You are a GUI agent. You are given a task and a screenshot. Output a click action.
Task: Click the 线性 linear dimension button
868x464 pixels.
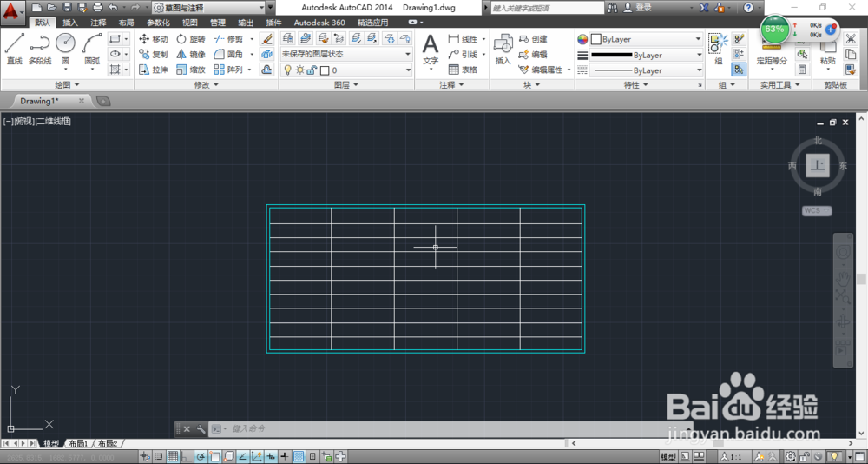click(x=464, y=39)
